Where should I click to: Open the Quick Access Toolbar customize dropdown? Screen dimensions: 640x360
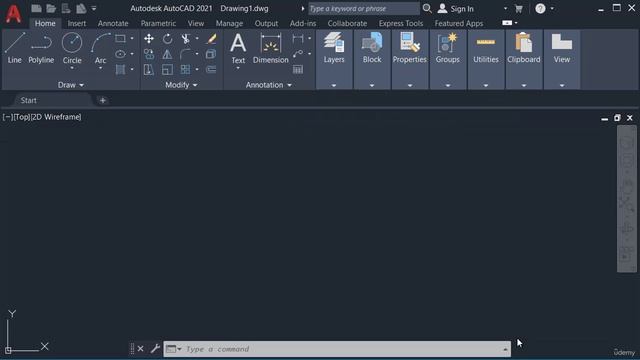coord(94,8)
